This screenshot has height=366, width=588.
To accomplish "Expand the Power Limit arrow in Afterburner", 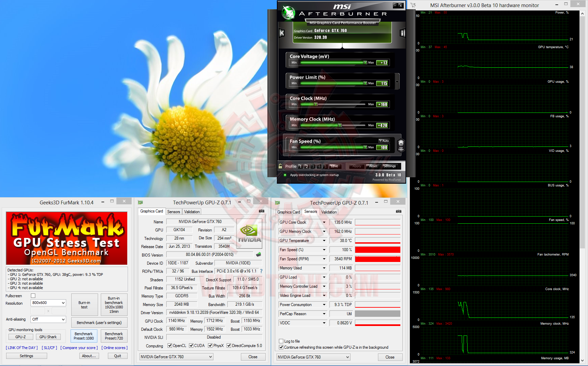I will pyautogui.click(x=397, y=82).
